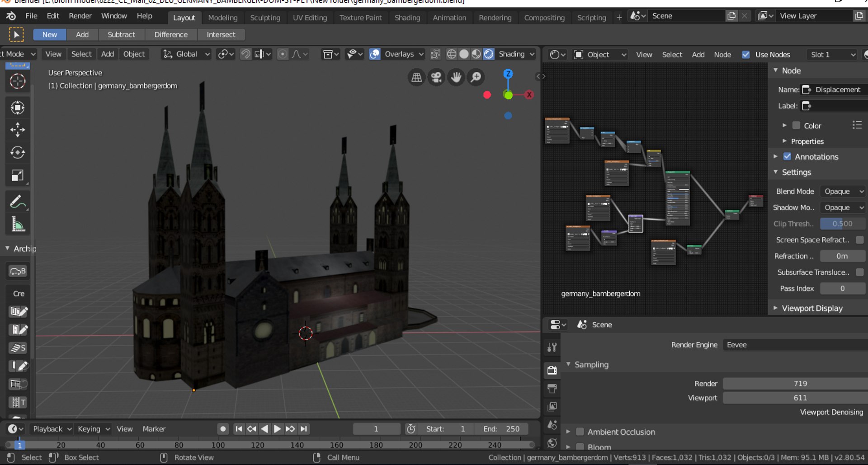Select the Scale tool
Image resolution: width=868 pixels, height=465 pixels.
[18, 175]
